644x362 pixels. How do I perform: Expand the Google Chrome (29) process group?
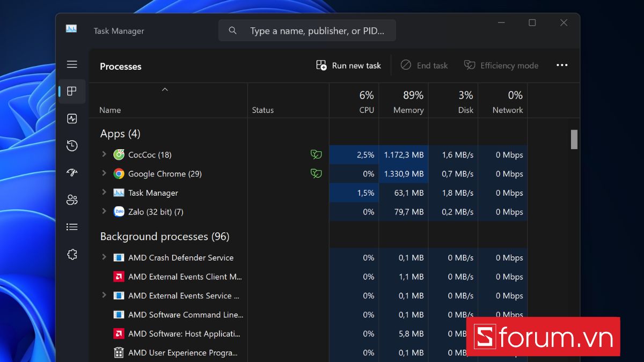click(104, 173)
